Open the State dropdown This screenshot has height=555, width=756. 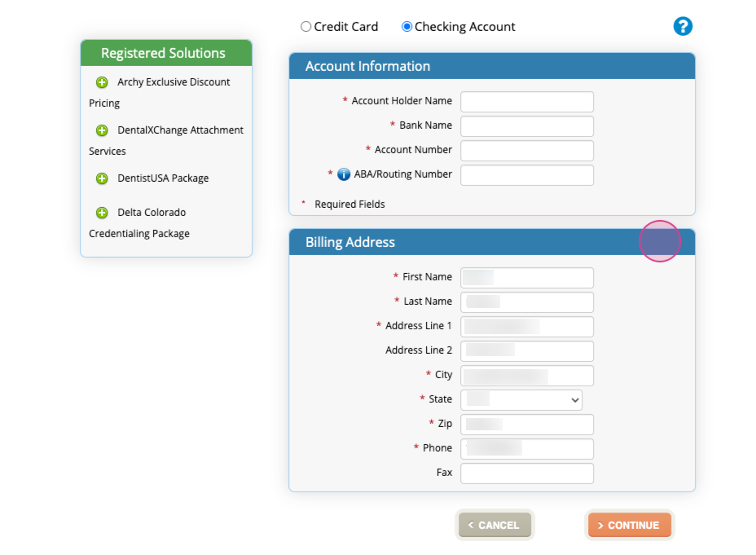point(521,400)
